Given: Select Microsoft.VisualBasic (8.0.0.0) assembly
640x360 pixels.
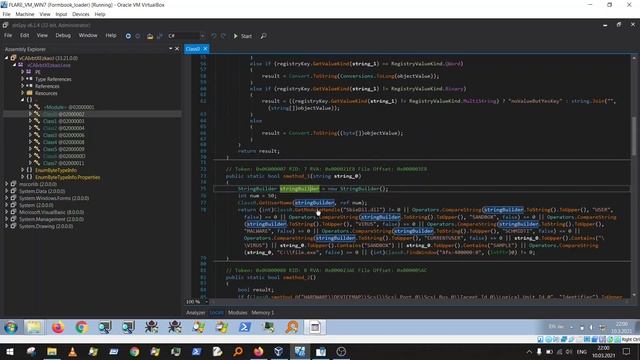Looking at the screenshot, I should point(51,212).
